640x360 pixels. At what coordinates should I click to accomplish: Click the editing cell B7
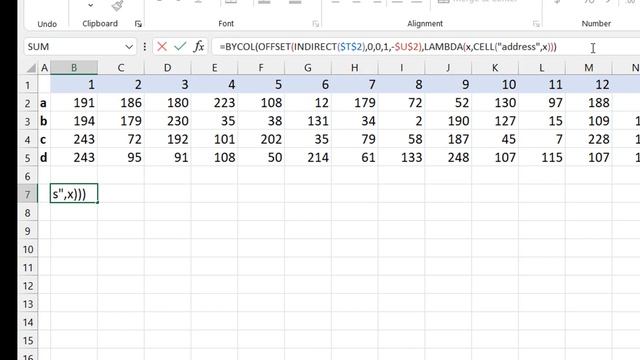(x=74, y=193)
